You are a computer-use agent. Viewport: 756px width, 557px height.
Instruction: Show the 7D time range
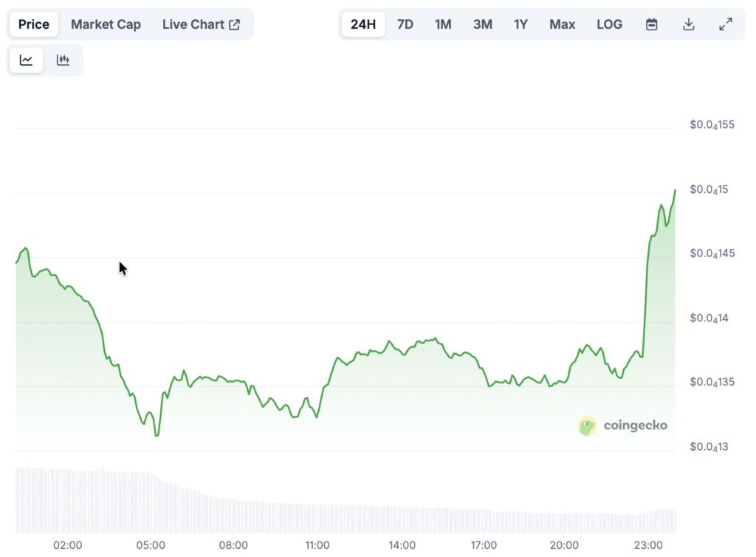click(x=405, y=24)
